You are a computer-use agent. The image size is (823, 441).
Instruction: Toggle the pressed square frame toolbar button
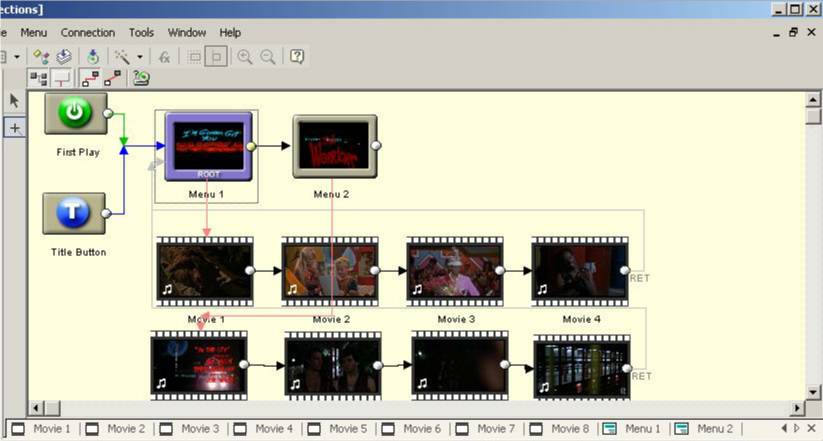pyautogui.click(x=216, y=56)
